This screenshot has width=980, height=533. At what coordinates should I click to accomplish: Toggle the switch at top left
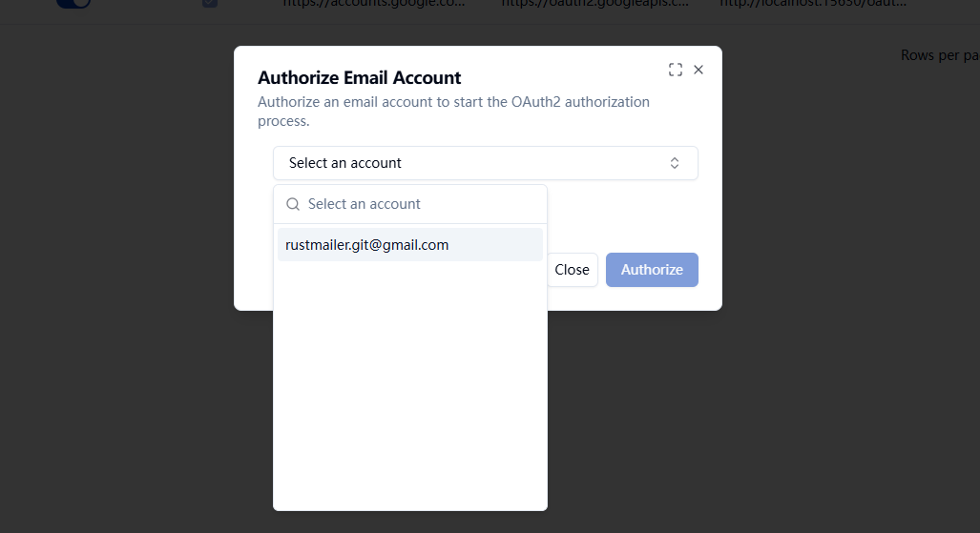(x=73, y=3)
